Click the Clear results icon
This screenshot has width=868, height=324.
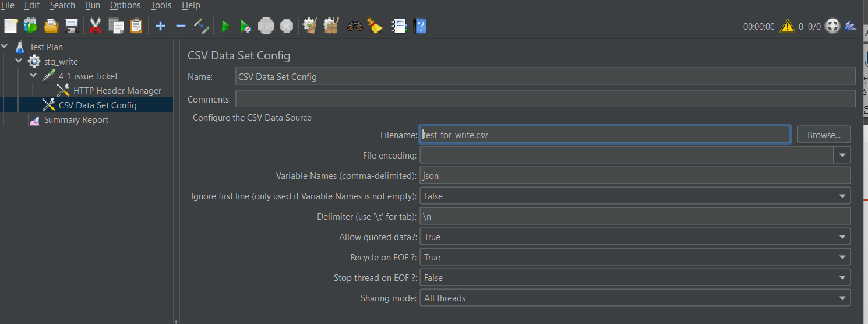[x=310, y=26]
